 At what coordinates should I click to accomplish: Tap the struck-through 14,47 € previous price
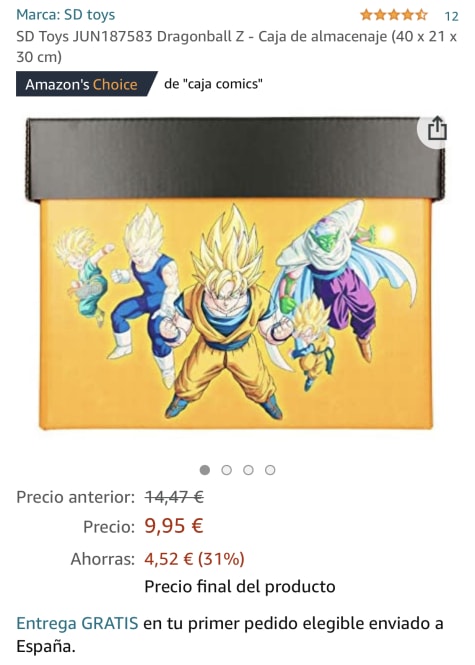tap(174, 497)
